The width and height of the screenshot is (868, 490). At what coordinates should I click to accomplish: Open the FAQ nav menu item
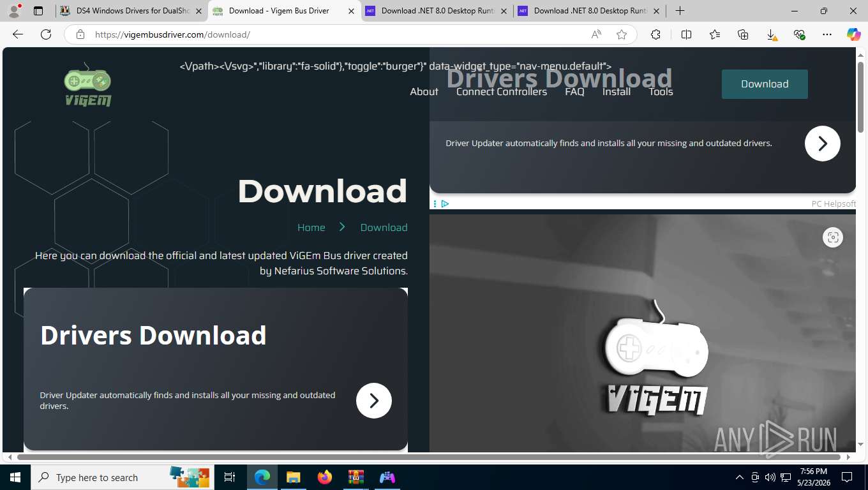point(574,92)
